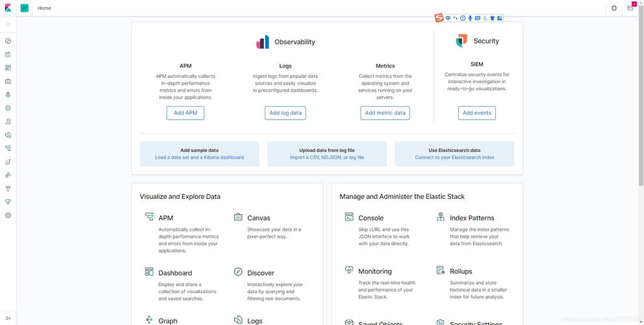Click the Observability logo icon

263,42
